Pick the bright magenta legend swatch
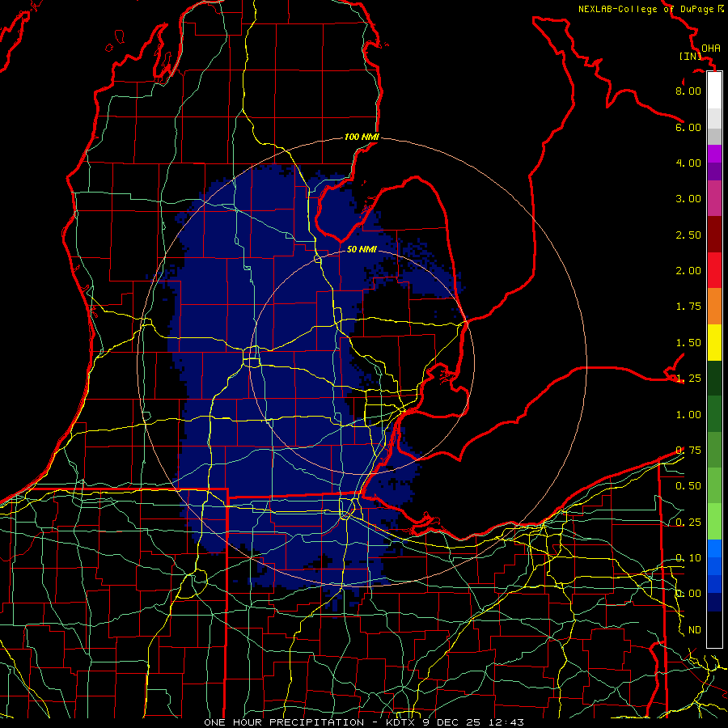 pyautogui.click(x=714, y=154)
